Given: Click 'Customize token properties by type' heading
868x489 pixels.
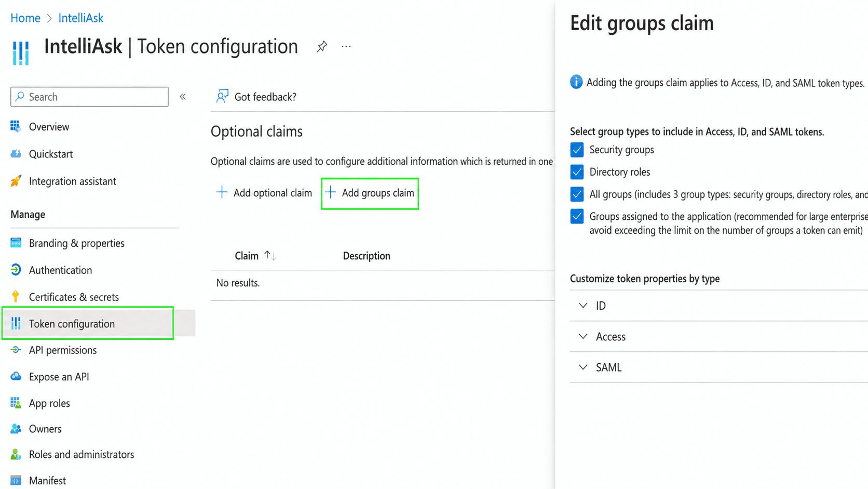Looking at the screenshot, I should (645, 279).
